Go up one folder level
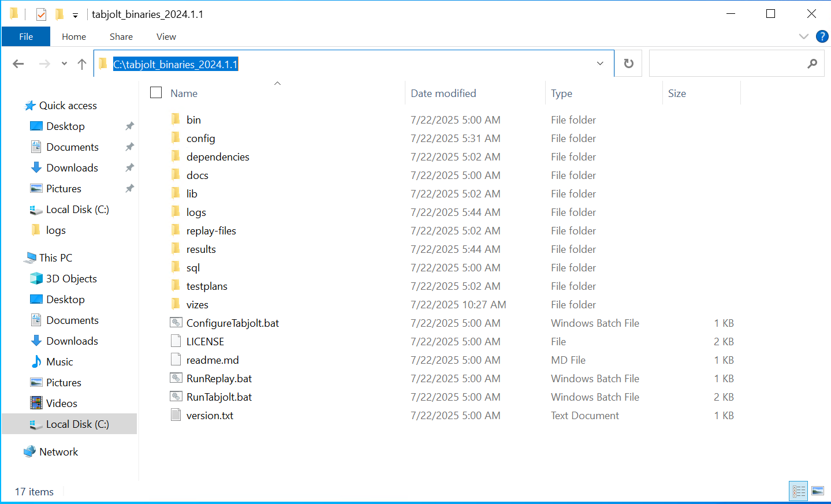Screen dimensions: 831x504 pyautogui.click(x=82, y=64)
